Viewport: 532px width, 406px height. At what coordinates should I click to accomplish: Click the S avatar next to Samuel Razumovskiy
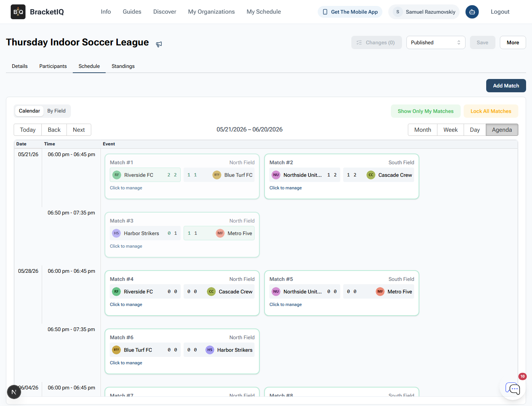pos(398,12)
